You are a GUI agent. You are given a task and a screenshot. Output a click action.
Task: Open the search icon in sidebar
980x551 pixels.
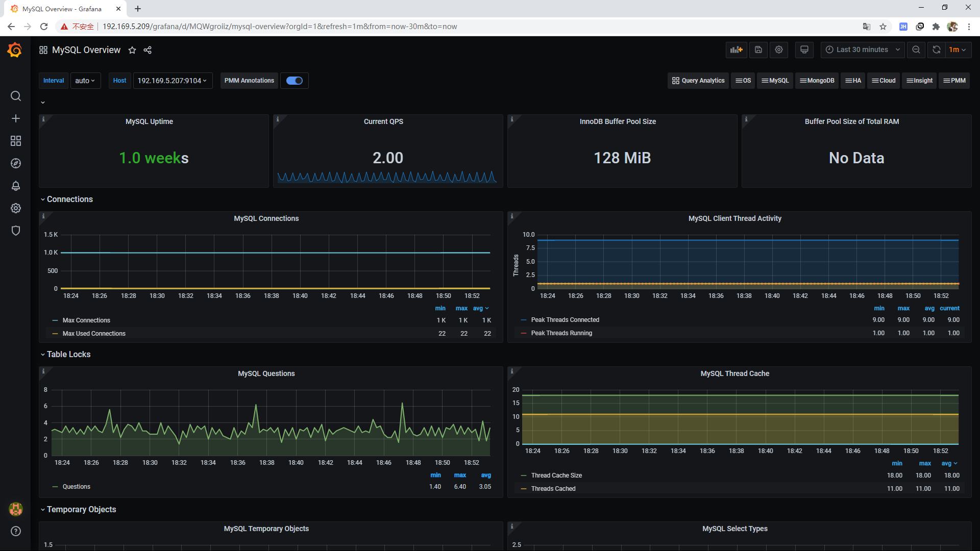point(16,96)
